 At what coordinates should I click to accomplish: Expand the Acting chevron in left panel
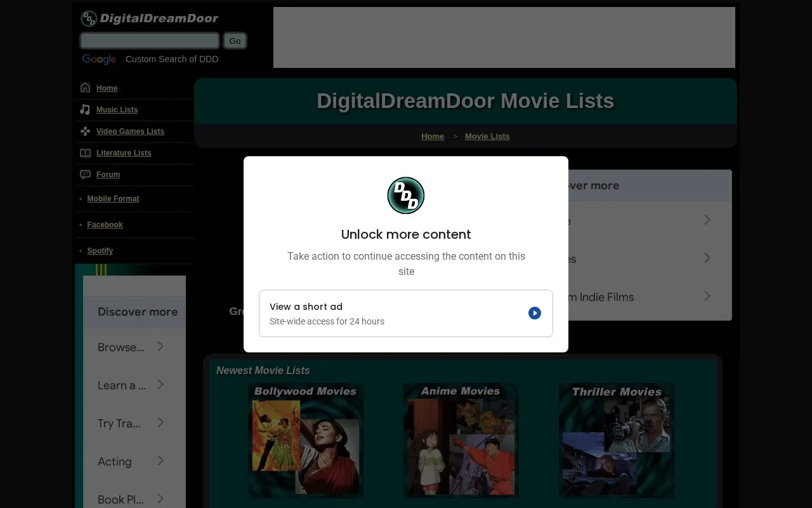tap(160, 460)
